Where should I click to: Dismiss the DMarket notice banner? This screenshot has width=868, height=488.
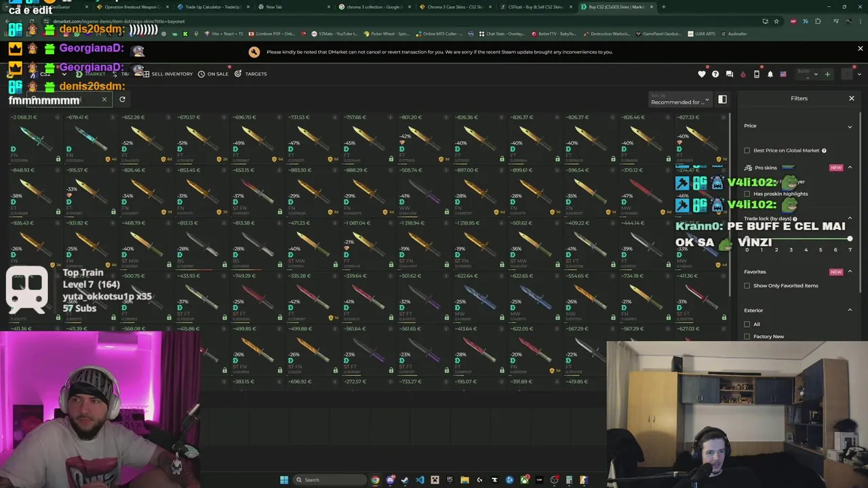click(861, 49)
